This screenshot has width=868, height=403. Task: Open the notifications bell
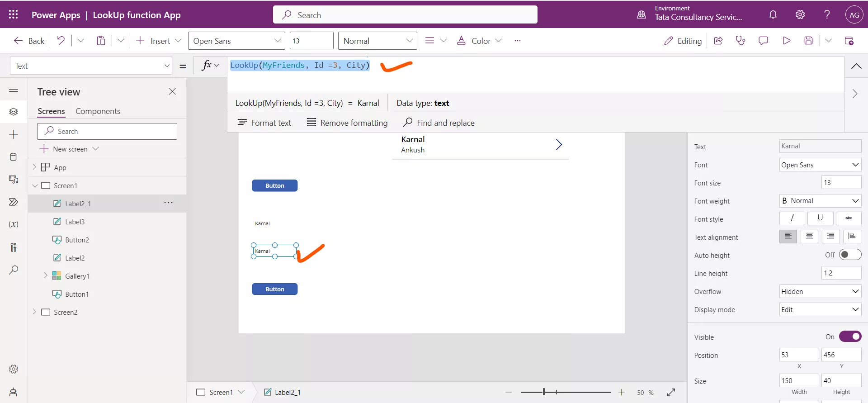773,14
